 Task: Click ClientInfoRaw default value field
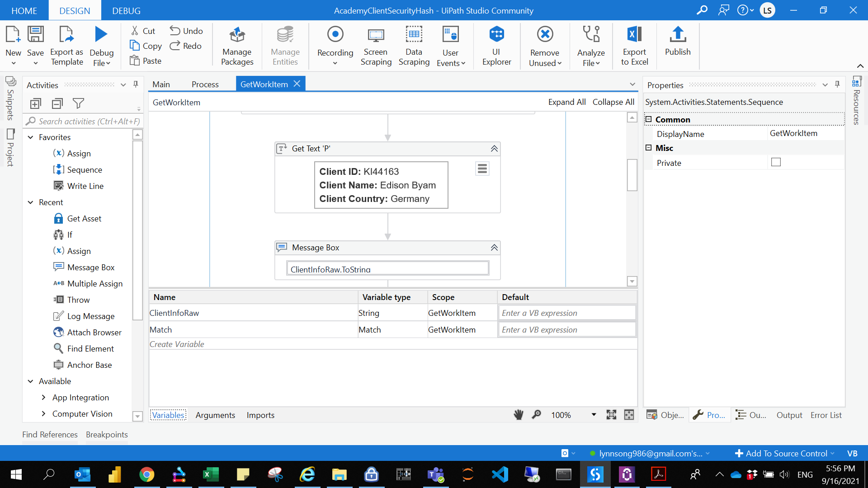click(x=567, y=313)
